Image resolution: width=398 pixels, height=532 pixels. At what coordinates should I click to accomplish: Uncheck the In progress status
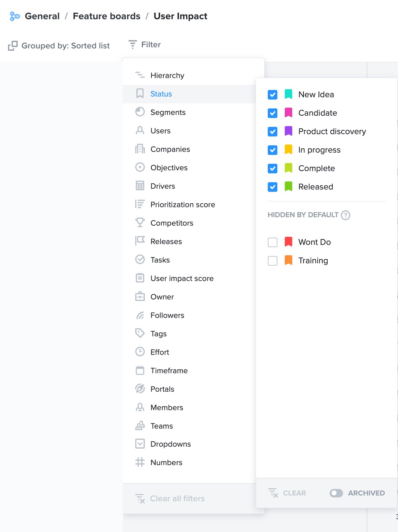click(x=273, y=150)
